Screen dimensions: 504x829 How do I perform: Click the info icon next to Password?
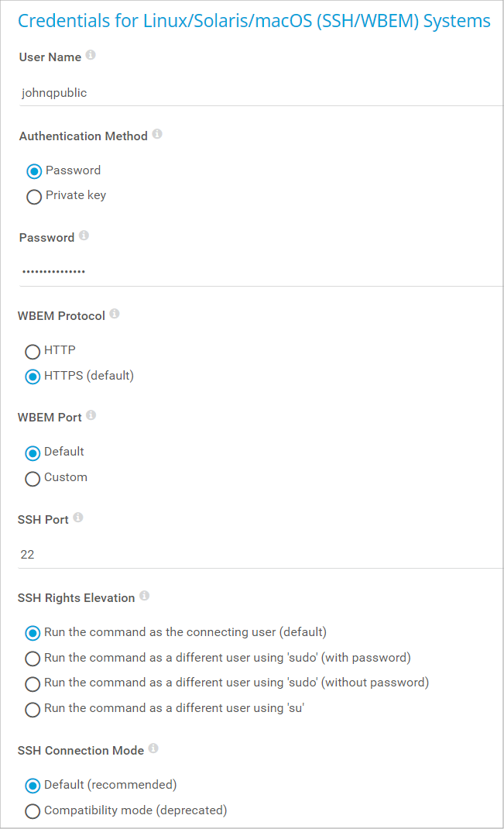[84, 236]
